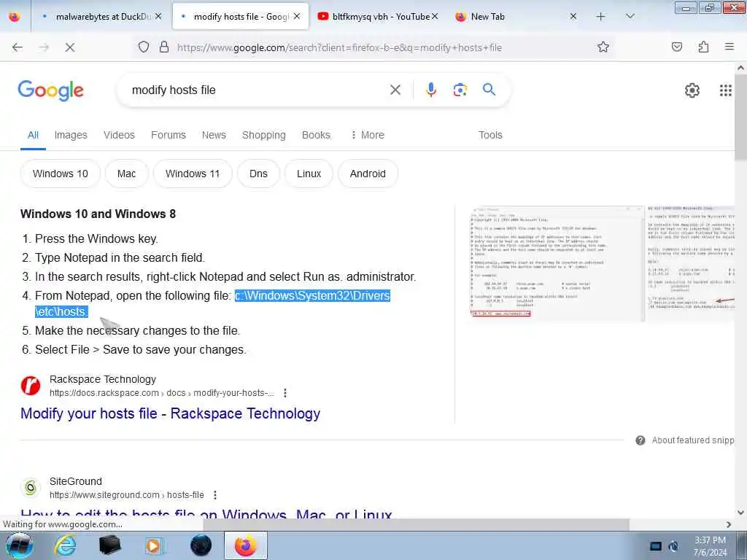Open Windows Start menu
Image resolution: width=747 pixels, height=560 pixels.
(x=19, y=545)
